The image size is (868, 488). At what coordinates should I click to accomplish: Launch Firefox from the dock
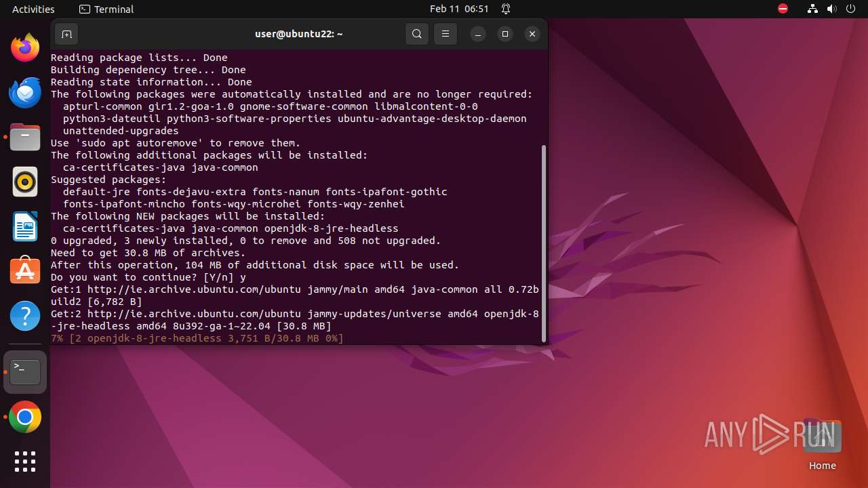click(25, 47)
